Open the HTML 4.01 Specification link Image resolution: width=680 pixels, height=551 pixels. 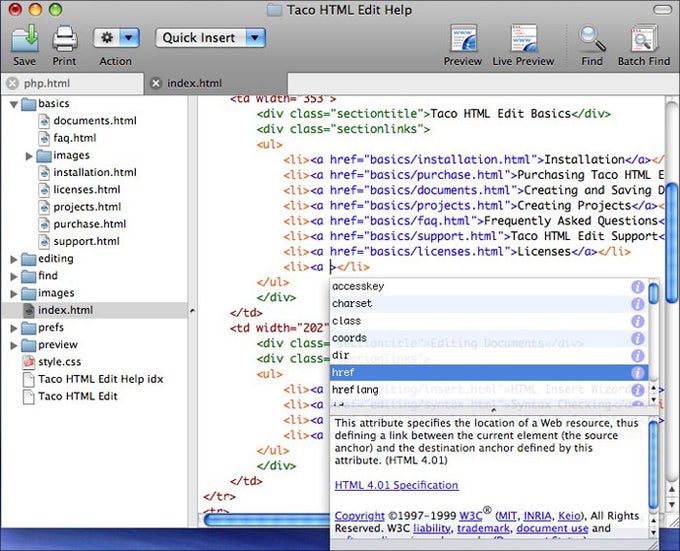coord(396,485)
